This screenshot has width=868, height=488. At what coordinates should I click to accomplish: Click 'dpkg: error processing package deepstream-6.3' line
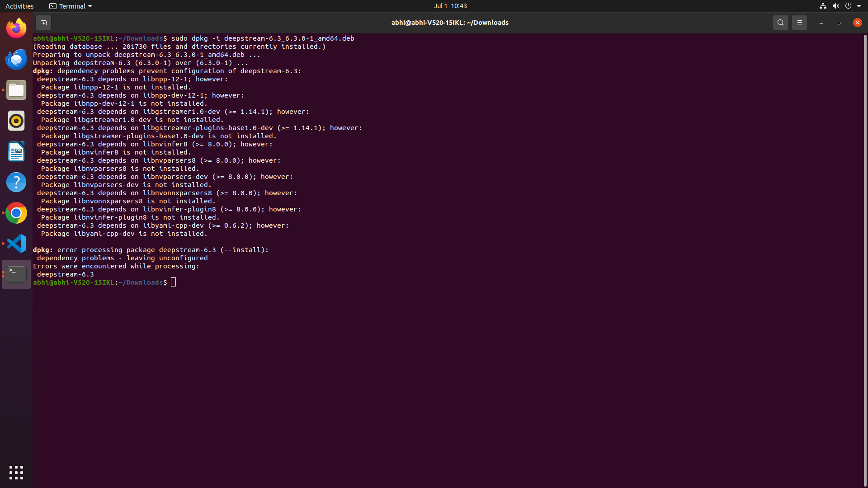[151, 250]
